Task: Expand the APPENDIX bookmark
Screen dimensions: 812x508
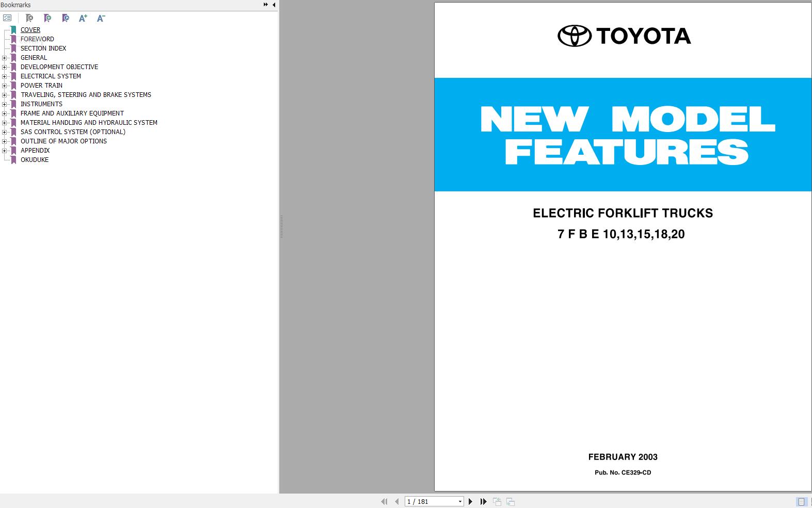Action: click(x=5, y=151)
